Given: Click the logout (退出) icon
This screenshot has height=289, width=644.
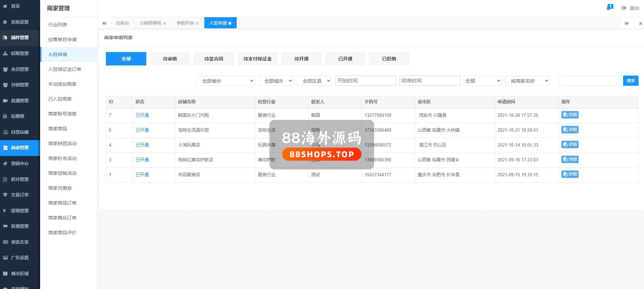Looking at the screenshot, I should (624, 8).
